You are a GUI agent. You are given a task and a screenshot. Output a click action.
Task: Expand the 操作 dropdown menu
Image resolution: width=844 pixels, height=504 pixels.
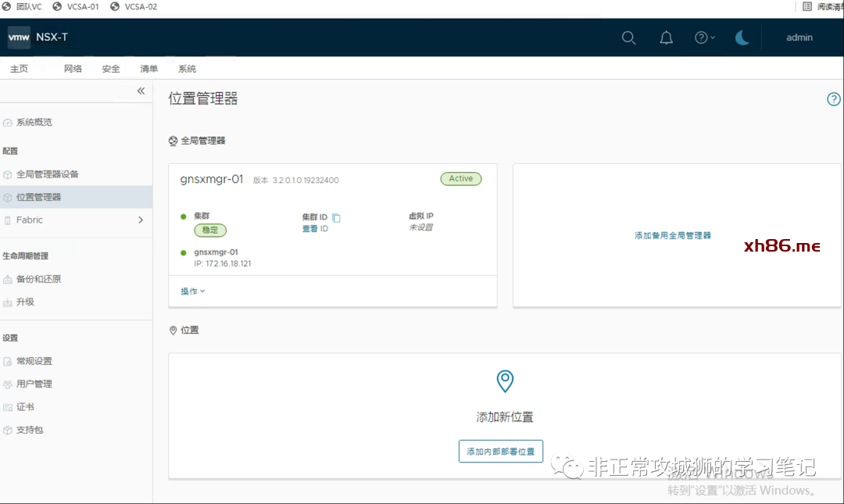pyautogui.click(x=192, y=291)
